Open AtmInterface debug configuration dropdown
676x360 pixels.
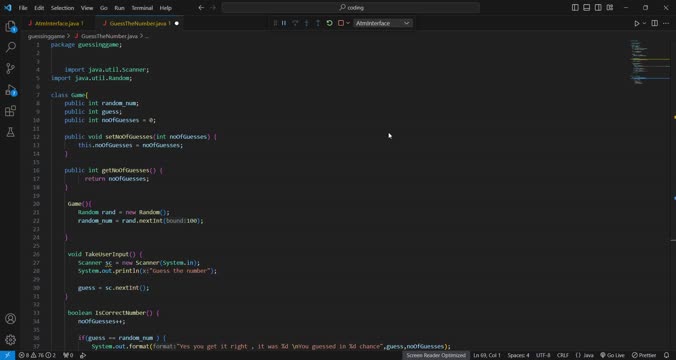pyautogui.click(x=383, y=23)
